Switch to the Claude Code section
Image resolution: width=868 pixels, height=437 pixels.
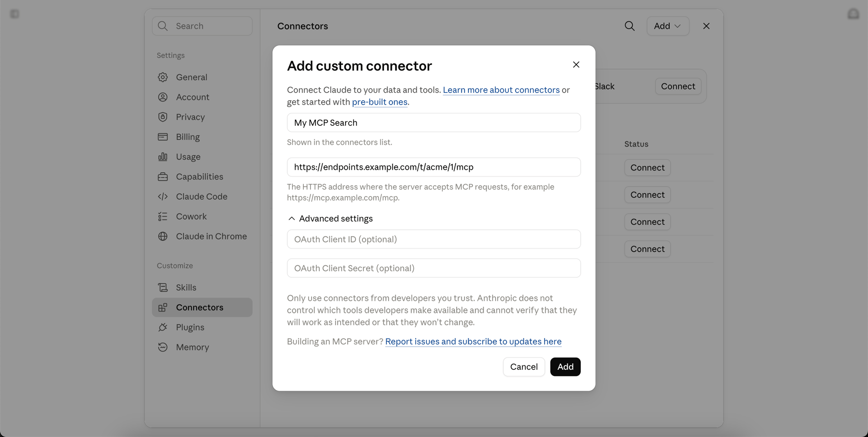(202, 197)
